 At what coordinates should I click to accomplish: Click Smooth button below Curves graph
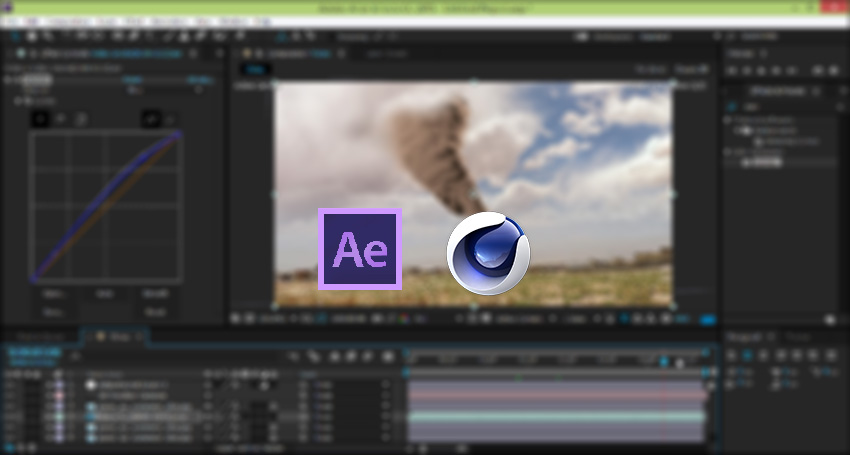pyautogui.click(x=155, y=294)
